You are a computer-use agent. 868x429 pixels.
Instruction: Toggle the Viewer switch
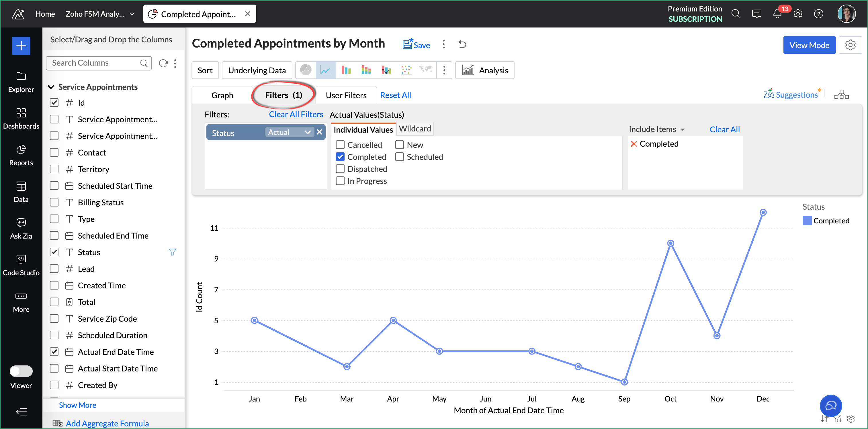pyautogui.click(x=21, y=371)
